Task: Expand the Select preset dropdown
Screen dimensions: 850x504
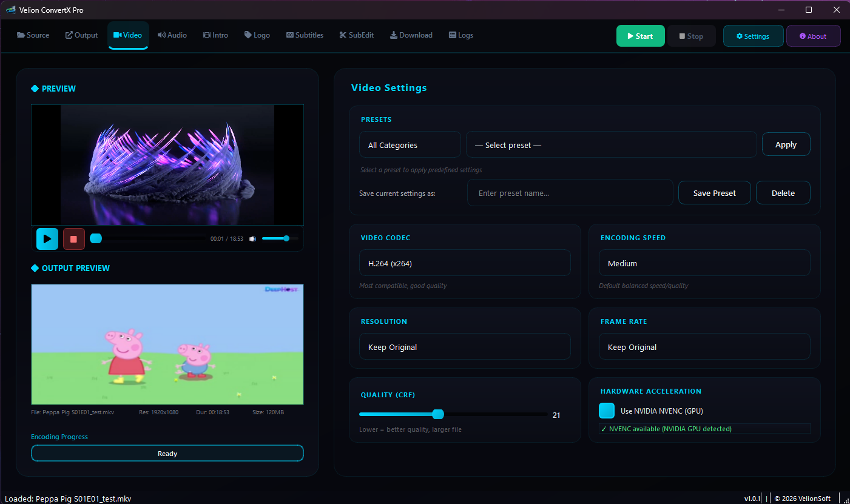Action: (x=612, y=145)
